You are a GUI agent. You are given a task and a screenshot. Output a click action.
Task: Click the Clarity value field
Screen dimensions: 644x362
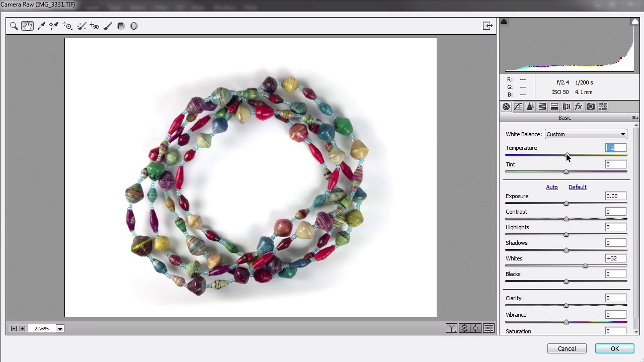click(x=616, y=298)
